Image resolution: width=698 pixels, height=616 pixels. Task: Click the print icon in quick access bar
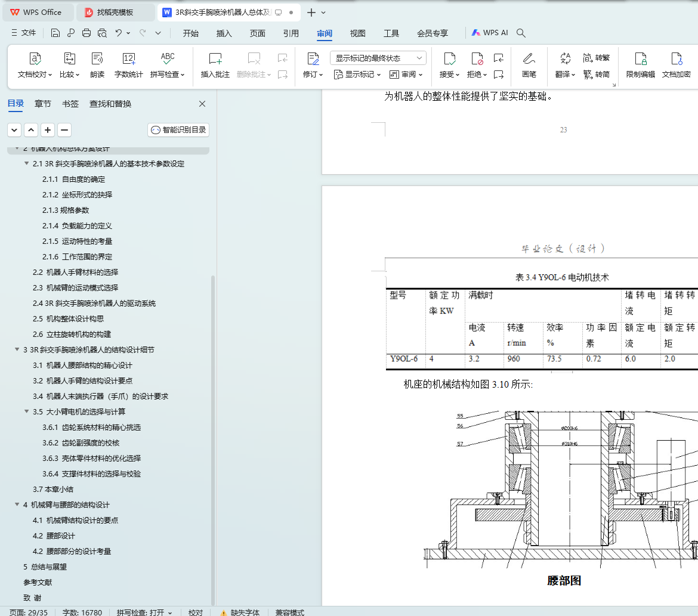coord(87,33)
